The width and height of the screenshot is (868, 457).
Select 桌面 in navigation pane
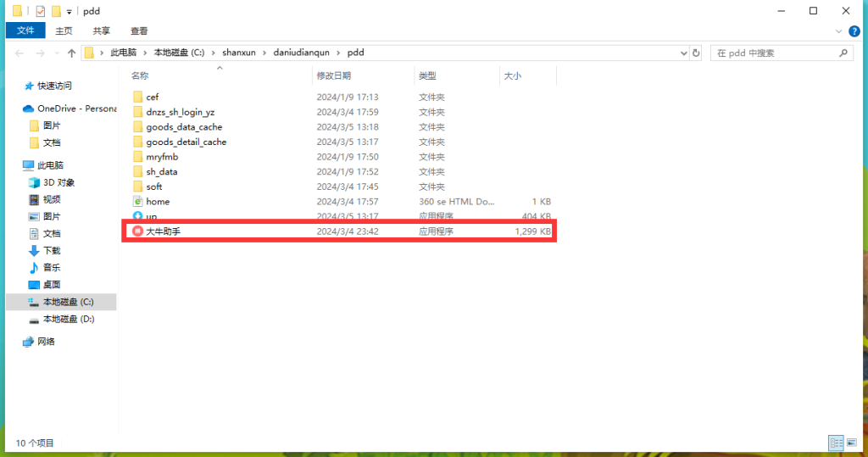pos(52,285)
